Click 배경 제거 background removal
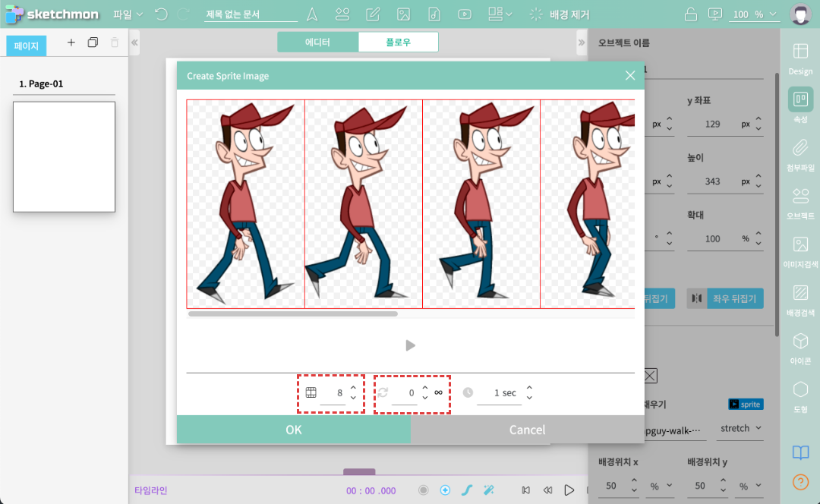The width and height of the screenshot is (820, 504). (x=559, y=14)
